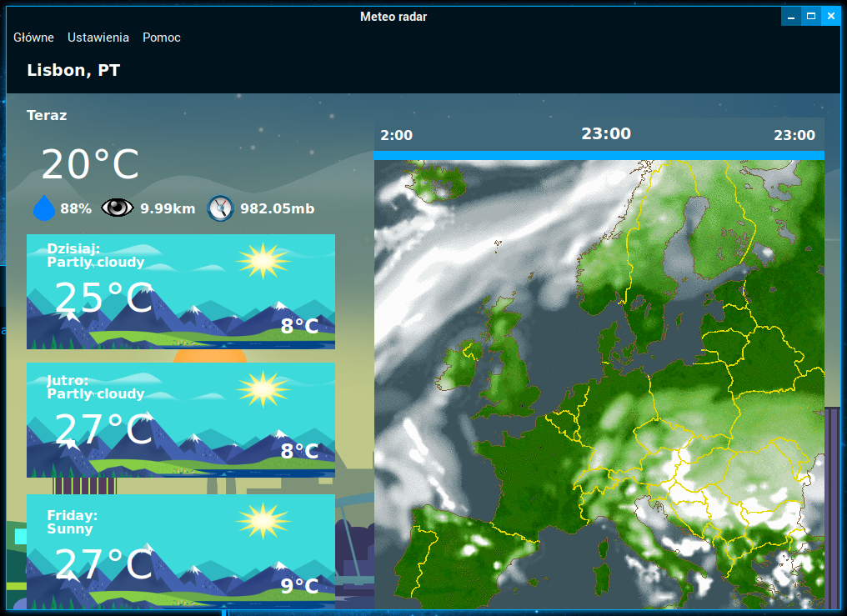The height and width of the screenshot is (616, 847).
Task: Click the 25°C high in Dzisiaj card
Action: click(x=104, y=298)
